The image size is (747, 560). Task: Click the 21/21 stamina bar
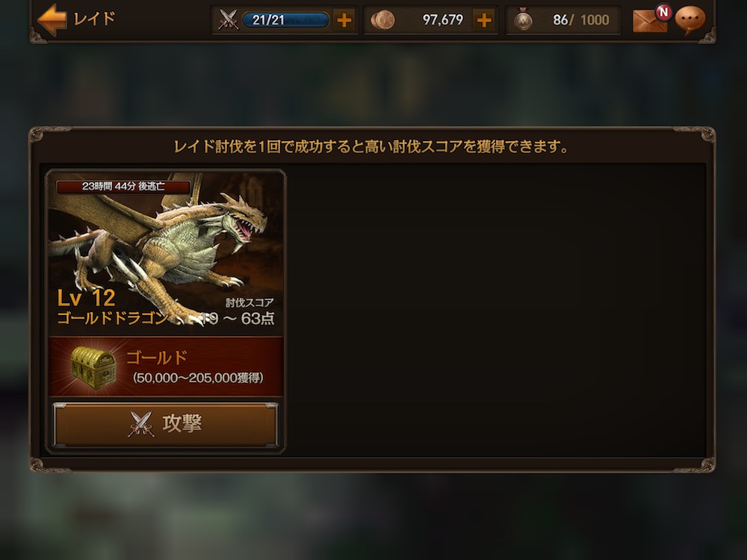click(285, 20)
